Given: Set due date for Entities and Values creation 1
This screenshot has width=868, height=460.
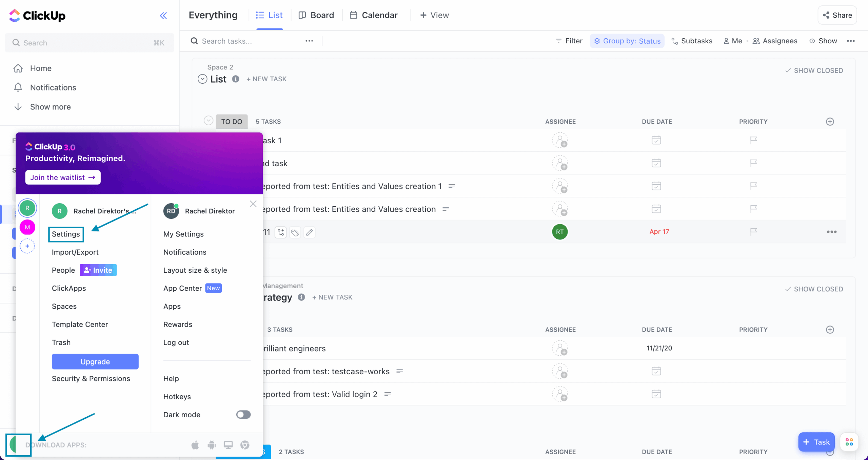Looking at the screenshot, I should [656, 186].
